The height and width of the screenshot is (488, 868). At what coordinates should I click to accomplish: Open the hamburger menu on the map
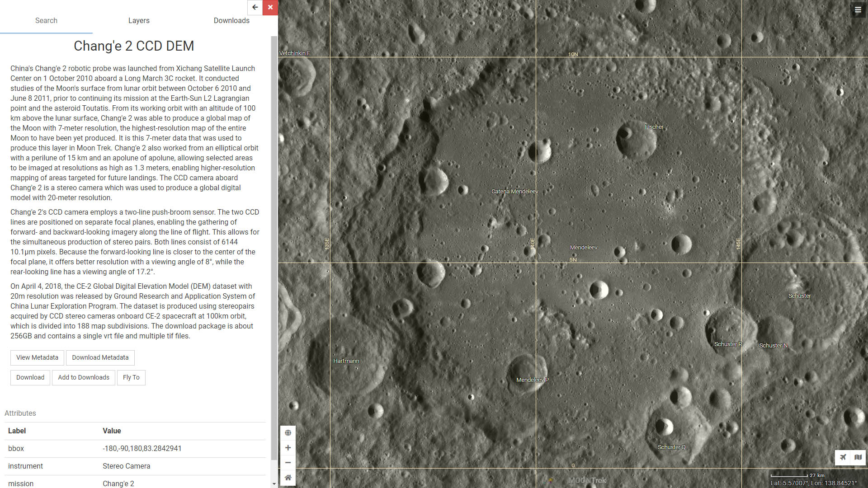(858, 9)
